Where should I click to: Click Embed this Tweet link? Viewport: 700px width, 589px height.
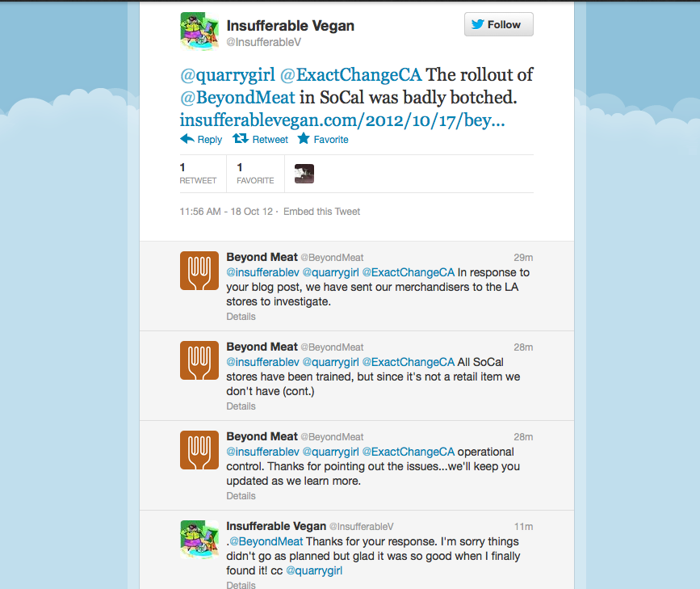tap(321, 212)
